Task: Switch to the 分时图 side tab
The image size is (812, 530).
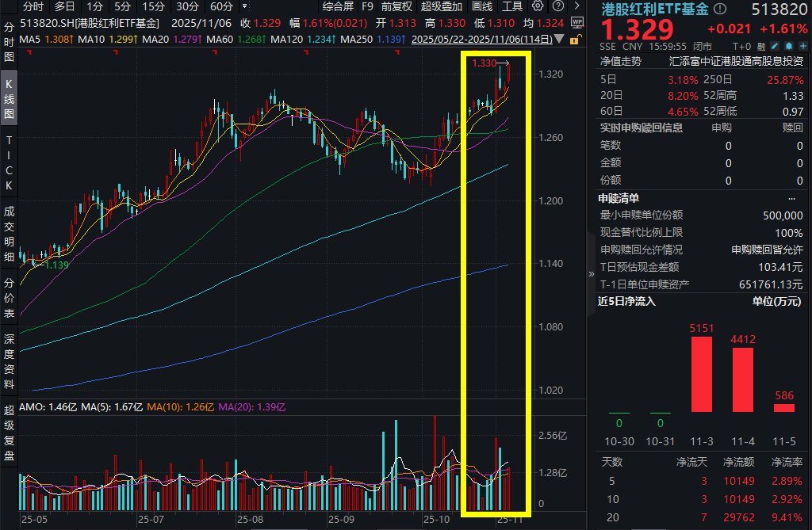Action: tap(9, 43)
